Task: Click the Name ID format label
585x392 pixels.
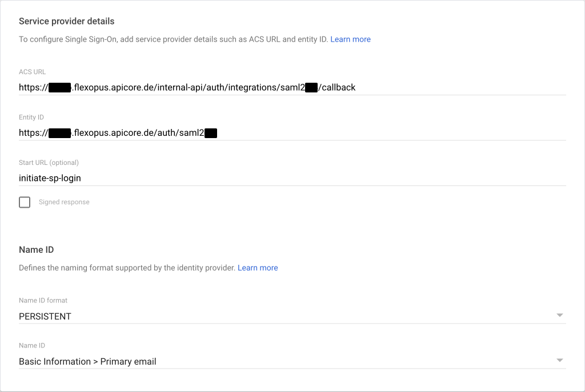Action: (x=43, y=300)
